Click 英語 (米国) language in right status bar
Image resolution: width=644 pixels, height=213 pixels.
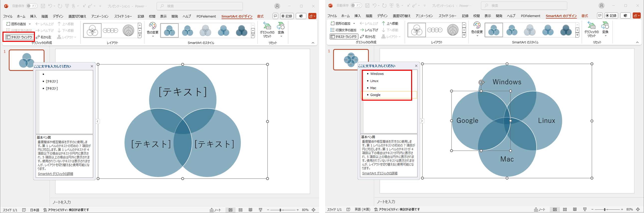pos(362,210)
